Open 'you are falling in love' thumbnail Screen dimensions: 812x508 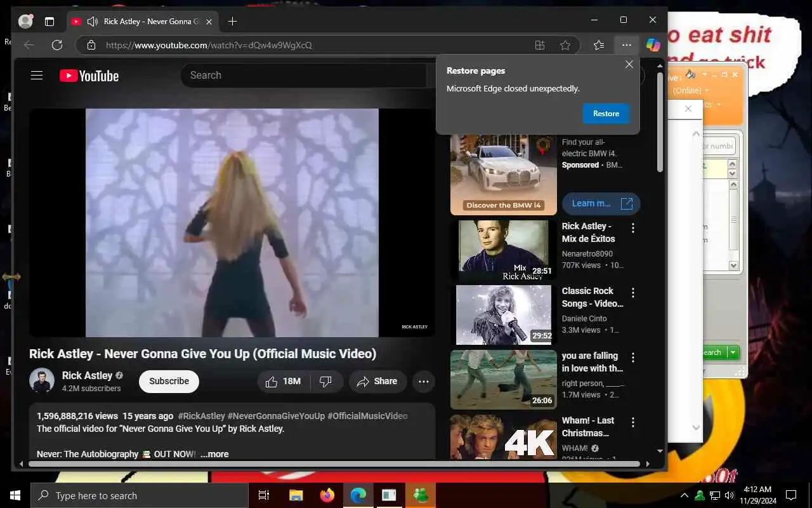point(504,380)
